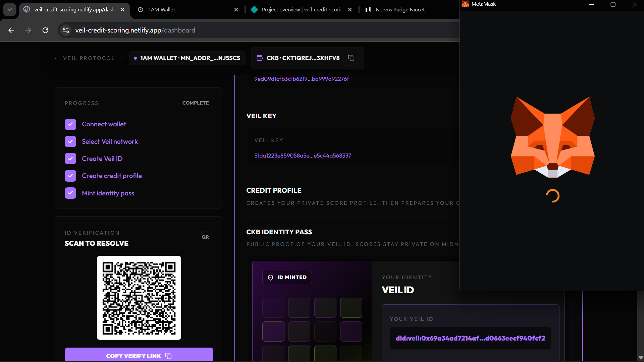This screenshot has height=362, width=644.
Task: Click the ID MINTED badge
Action: tap(287, 278)
